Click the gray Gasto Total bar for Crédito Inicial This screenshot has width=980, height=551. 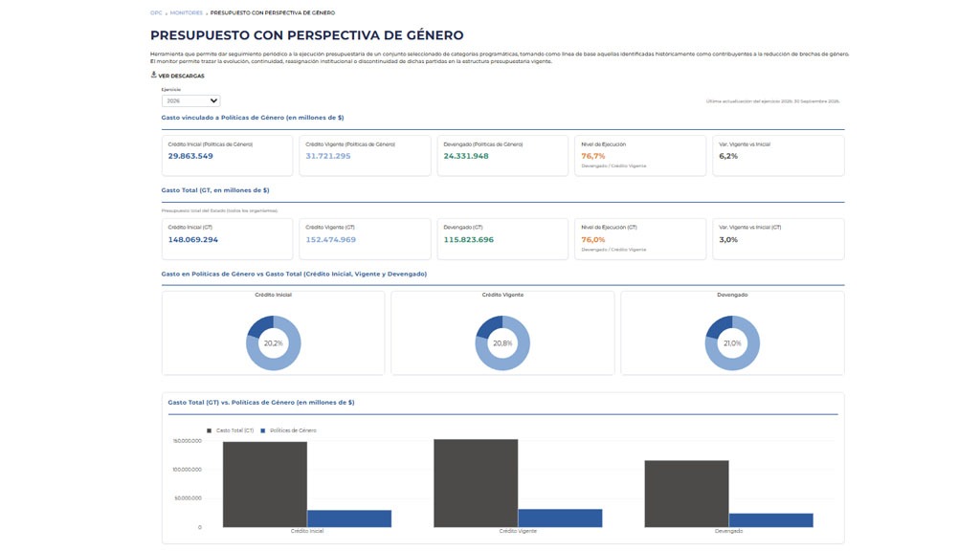pos(265,485)
